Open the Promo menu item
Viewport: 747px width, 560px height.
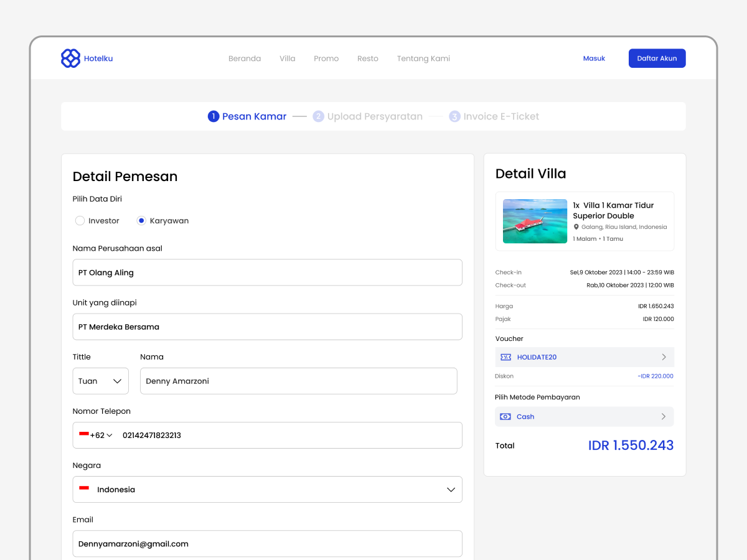tap(326, 58)
